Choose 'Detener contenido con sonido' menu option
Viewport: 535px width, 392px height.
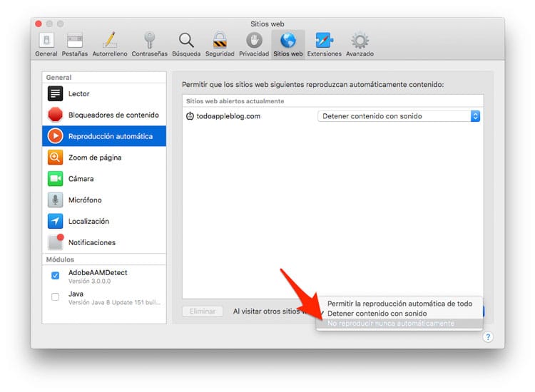399,314
